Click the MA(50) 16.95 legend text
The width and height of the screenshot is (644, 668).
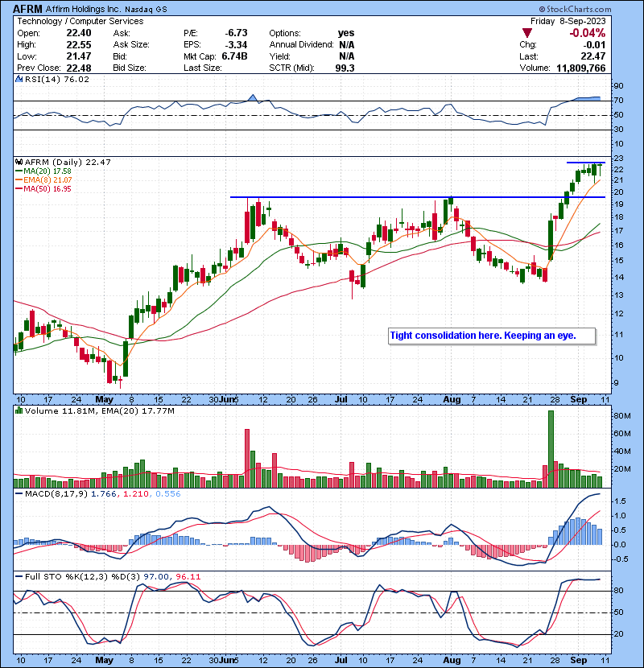pyautogui.click(x=47, y=189)
